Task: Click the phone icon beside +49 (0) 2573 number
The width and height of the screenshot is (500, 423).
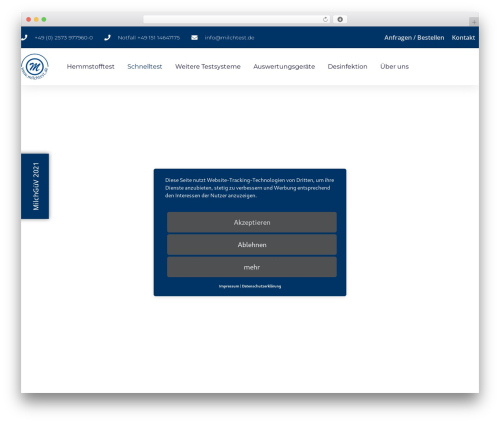Action: (24, 38)
